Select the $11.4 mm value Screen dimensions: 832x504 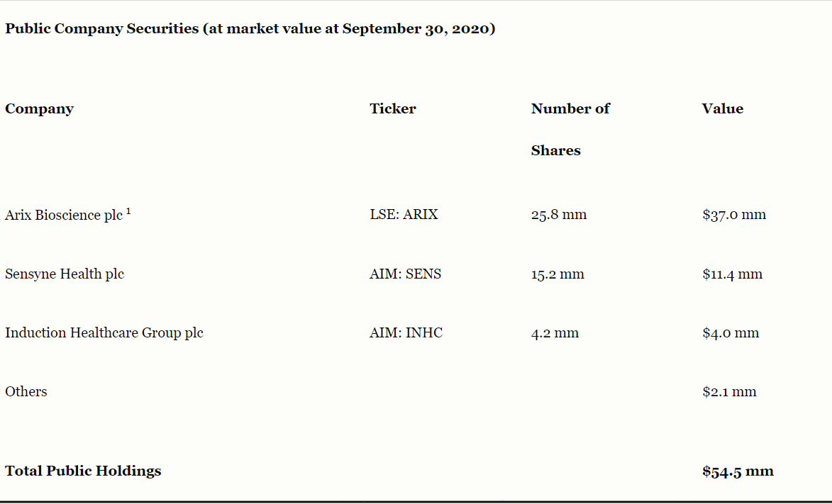tap(732, 274)
